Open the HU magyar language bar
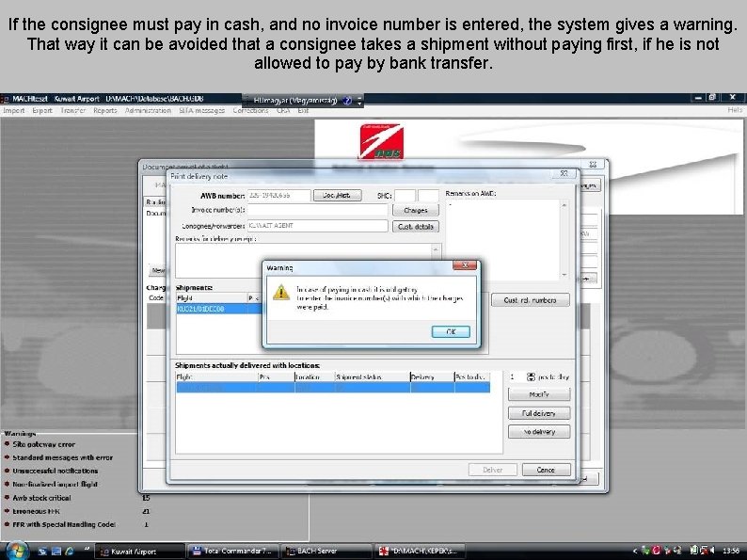 [295, 101]
